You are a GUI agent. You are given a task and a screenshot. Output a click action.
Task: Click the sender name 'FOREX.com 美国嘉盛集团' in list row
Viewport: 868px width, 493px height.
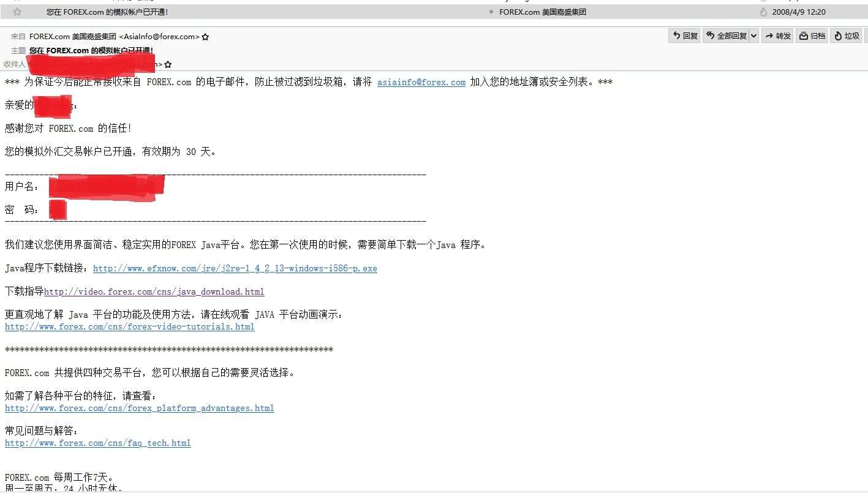tap(543, 12)
